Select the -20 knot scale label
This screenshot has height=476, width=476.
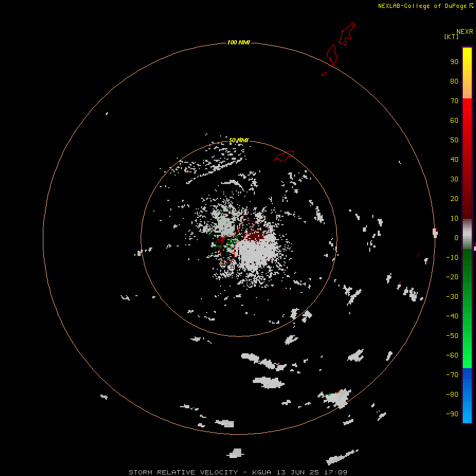click(x=452, y=277)
